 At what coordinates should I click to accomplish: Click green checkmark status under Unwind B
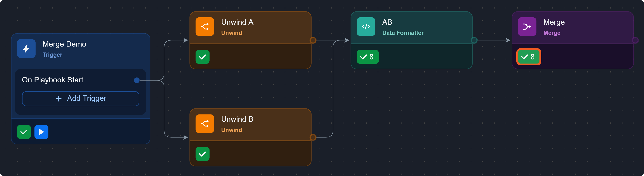pos(202,154)
